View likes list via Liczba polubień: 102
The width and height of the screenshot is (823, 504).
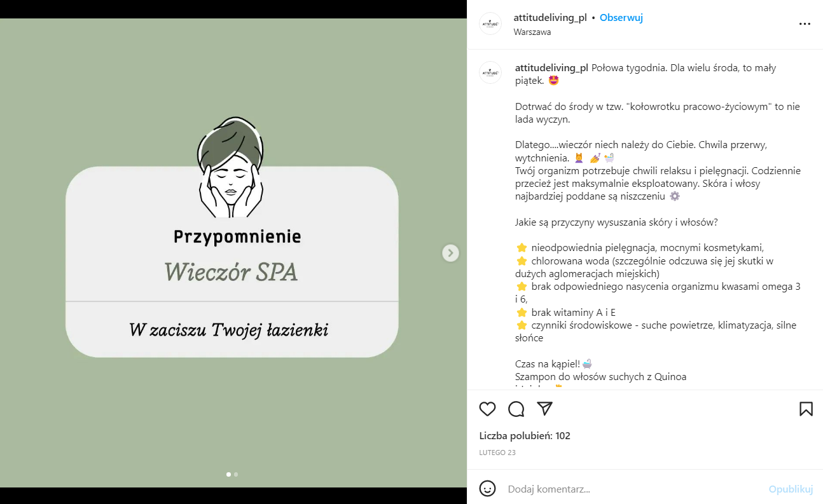[525, 436]
